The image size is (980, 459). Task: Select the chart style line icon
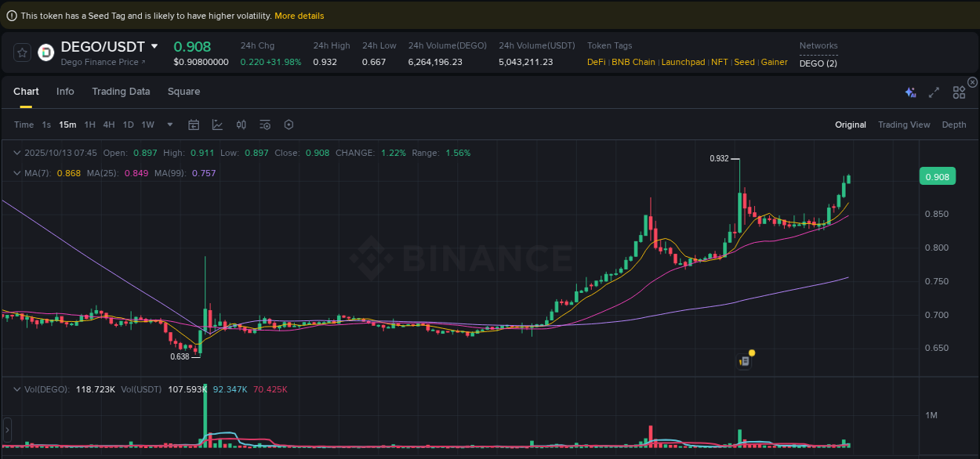pyautogui.click(x=217, y=125)
